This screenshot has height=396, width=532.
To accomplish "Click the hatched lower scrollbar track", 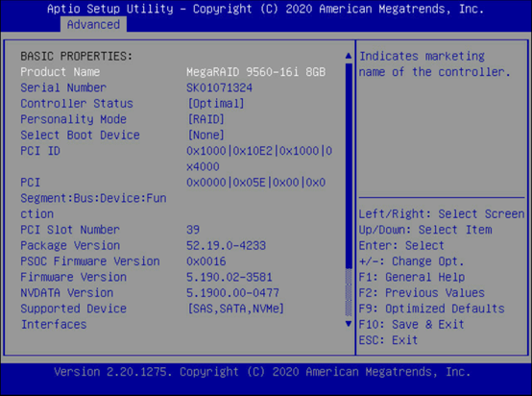I will coord(349,292).
